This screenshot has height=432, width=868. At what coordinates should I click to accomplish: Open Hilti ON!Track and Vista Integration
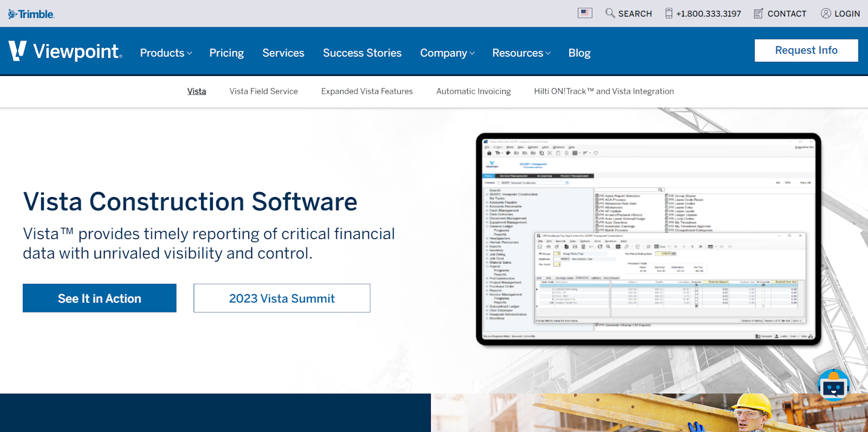[604, 91]
